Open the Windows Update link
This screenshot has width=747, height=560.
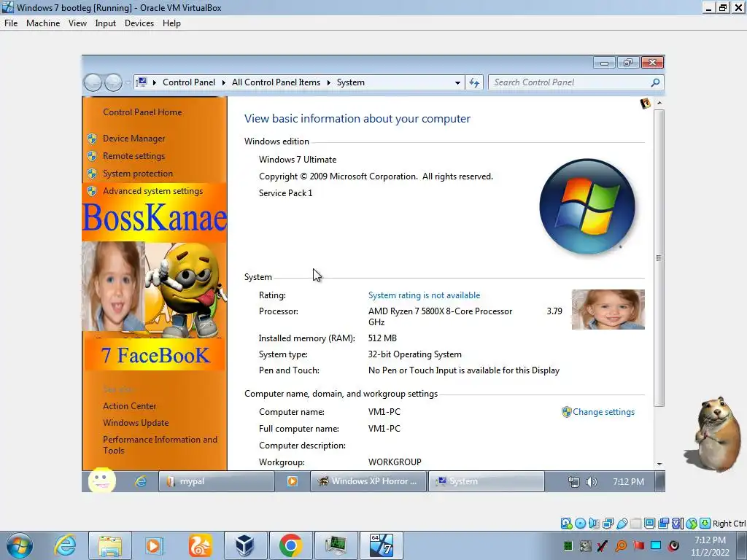coord(136,422)
